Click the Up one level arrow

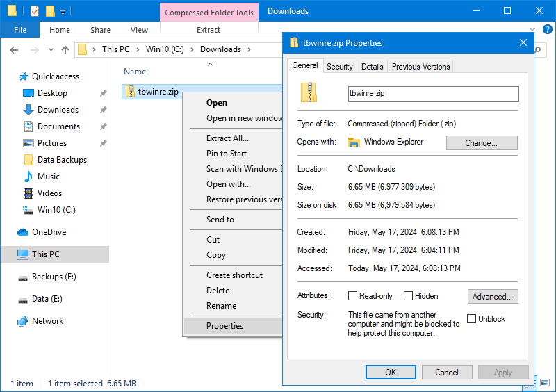point(65,49)
